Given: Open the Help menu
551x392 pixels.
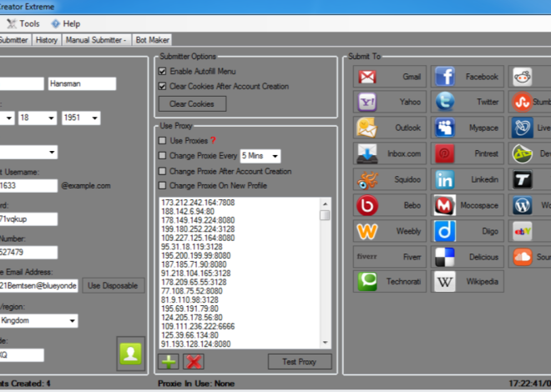Looking at the screenshot, I should (66, 23).
